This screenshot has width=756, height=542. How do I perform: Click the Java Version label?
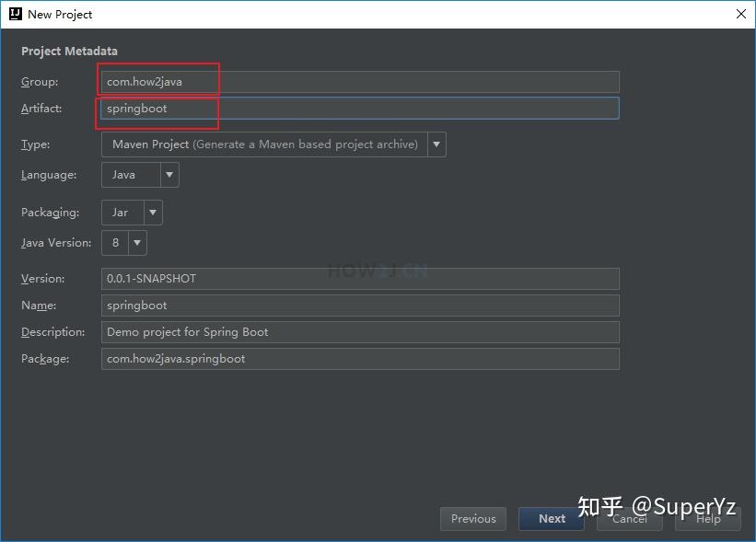click(x=56, y=243)
